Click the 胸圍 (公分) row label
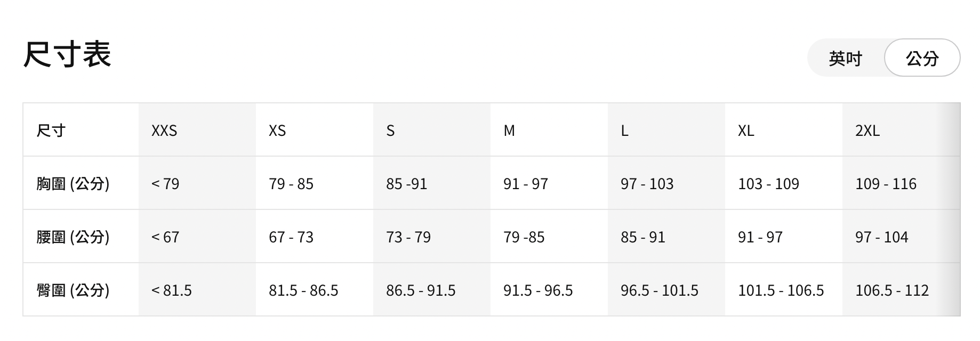980x341 pixels. click(73, 184)
